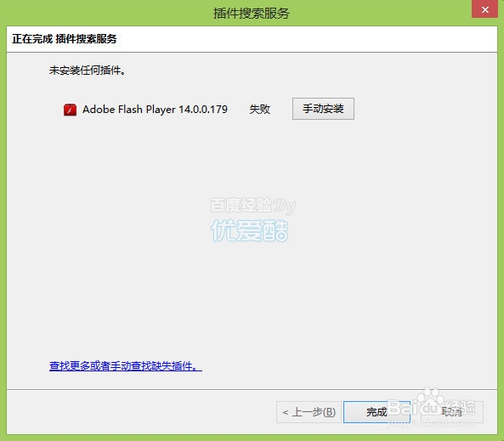Click the 正在完成 插件搜索服务 heading
Image resolution: width=504 pixels, height=441 pixels.
click(x=65, y=39)
